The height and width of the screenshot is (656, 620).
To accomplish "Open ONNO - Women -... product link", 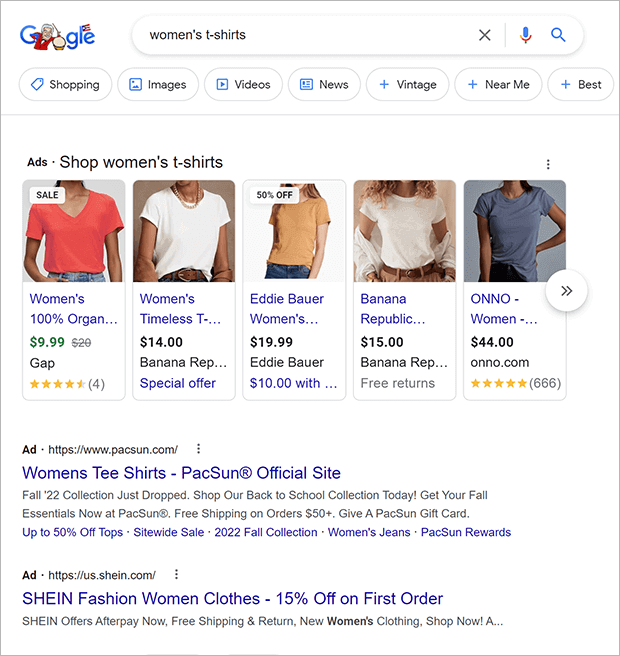I will click(x=504, y=309).
